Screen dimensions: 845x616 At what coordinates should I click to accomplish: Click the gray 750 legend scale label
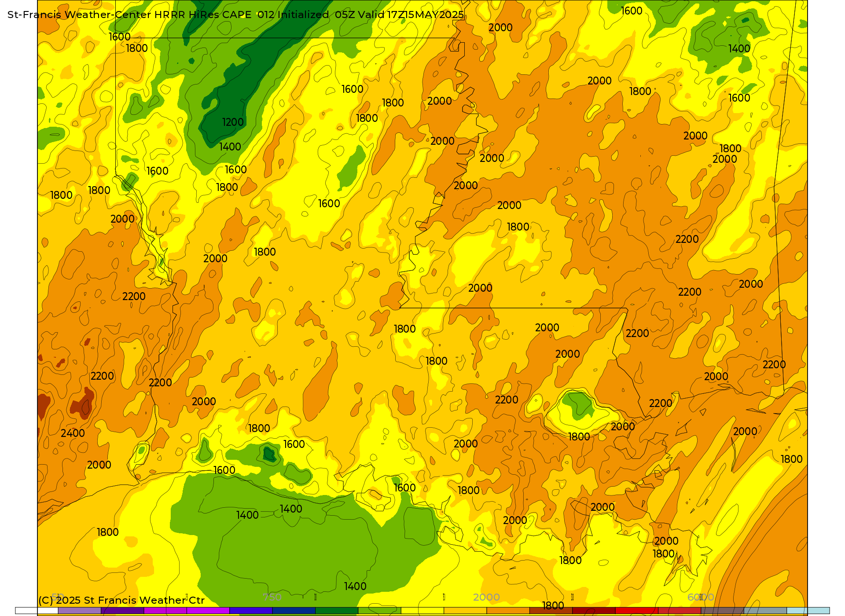click(x=272, y=597)
